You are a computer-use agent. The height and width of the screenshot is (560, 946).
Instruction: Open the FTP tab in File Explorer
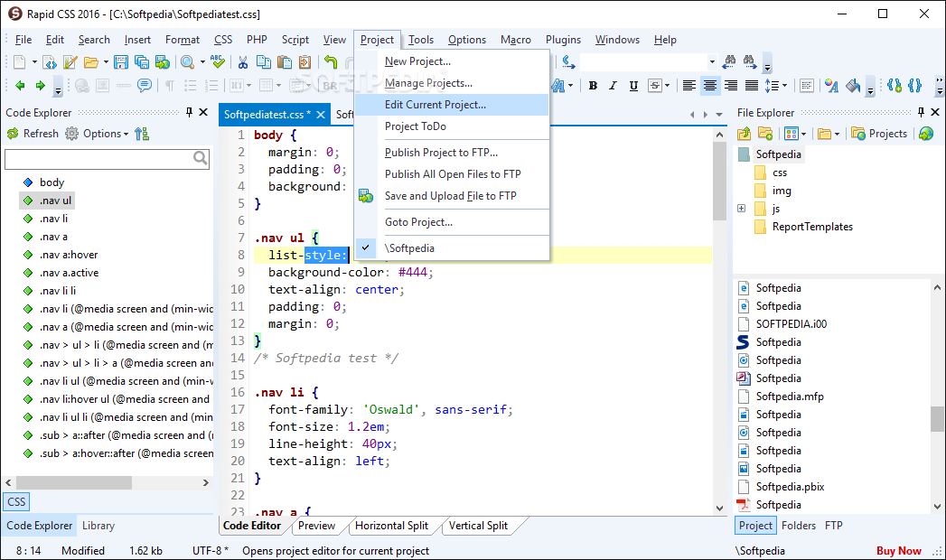tap(834, 526)
